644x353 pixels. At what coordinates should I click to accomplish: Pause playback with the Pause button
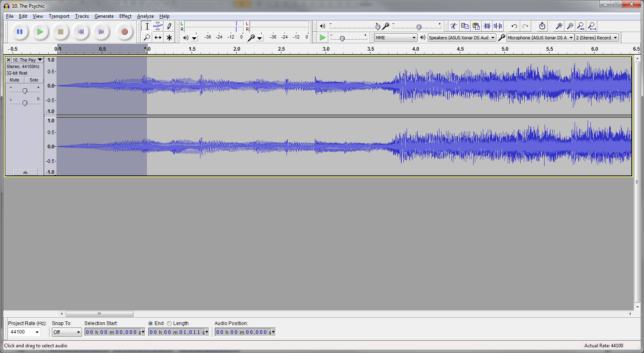coord(19,32)
